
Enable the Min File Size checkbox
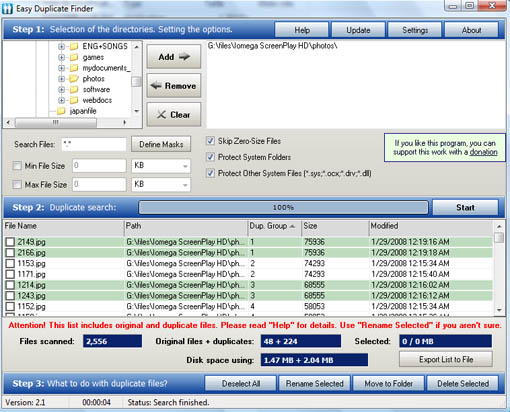(x=17, y=166)
